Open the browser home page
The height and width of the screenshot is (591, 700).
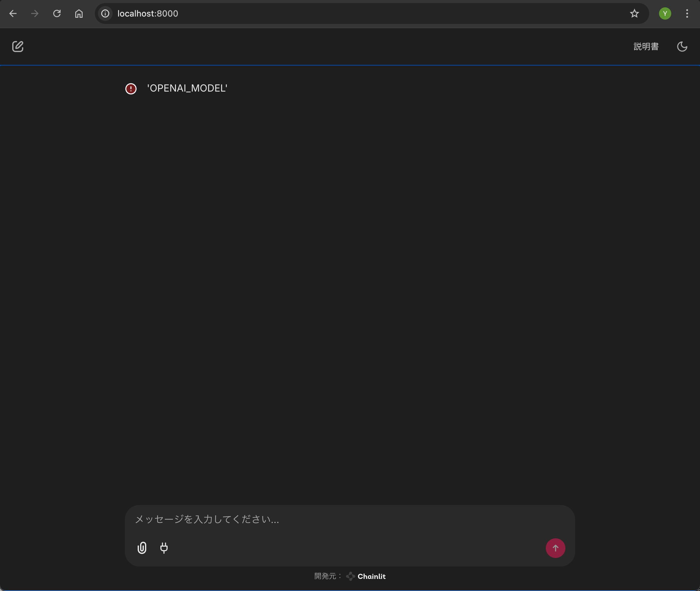pos(79,13)
